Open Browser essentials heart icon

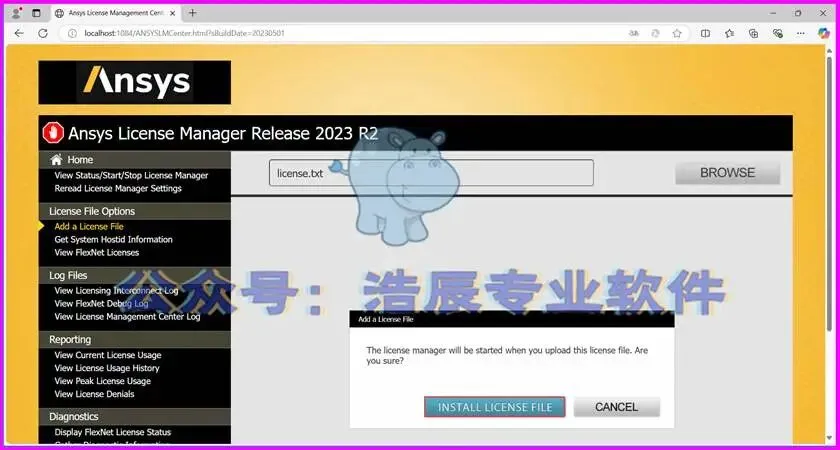[x=778, y=33]
